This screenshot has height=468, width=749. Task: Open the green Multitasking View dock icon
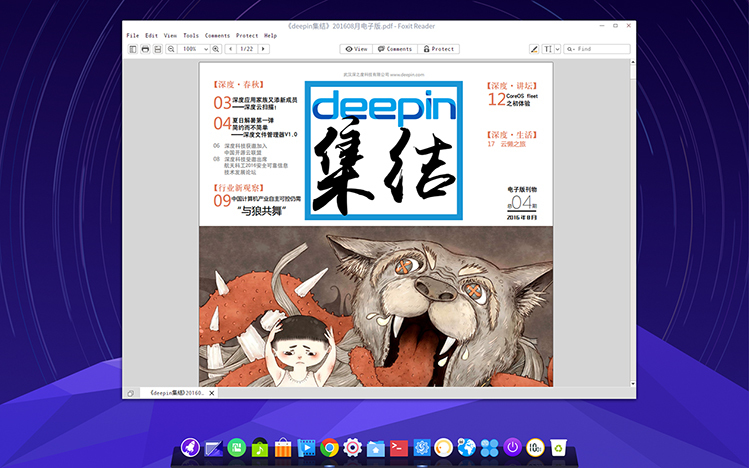point(236,447)
